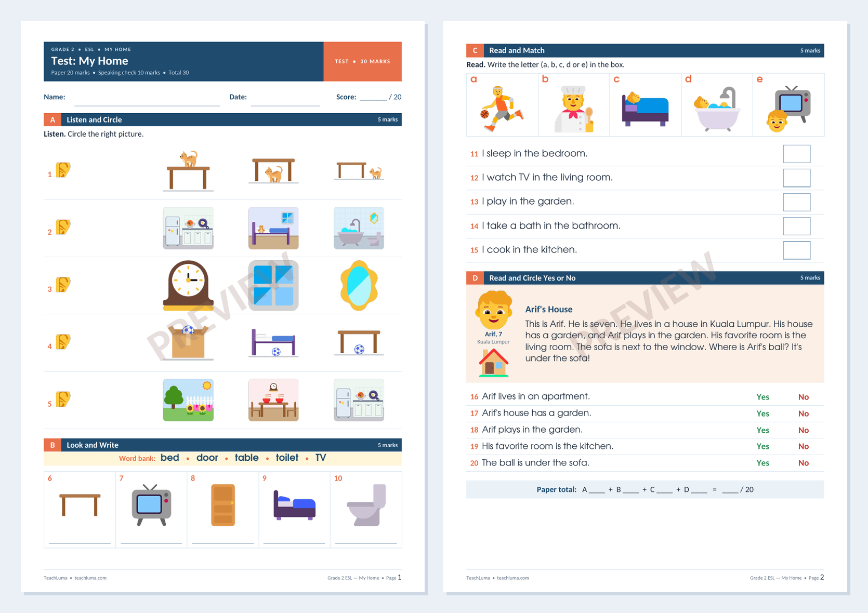Image resolution: width=868 pixels, height=613 pixels.
Task: Click the word 'door' in the word bank
Action: click(x=207, y=458)
